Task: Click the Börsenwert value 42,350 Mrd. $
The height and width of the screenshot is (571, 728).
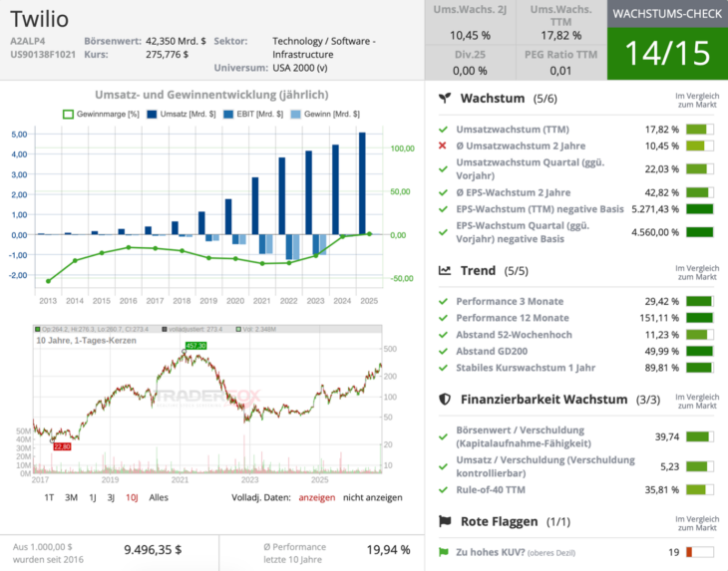Action: pos(176,41)
